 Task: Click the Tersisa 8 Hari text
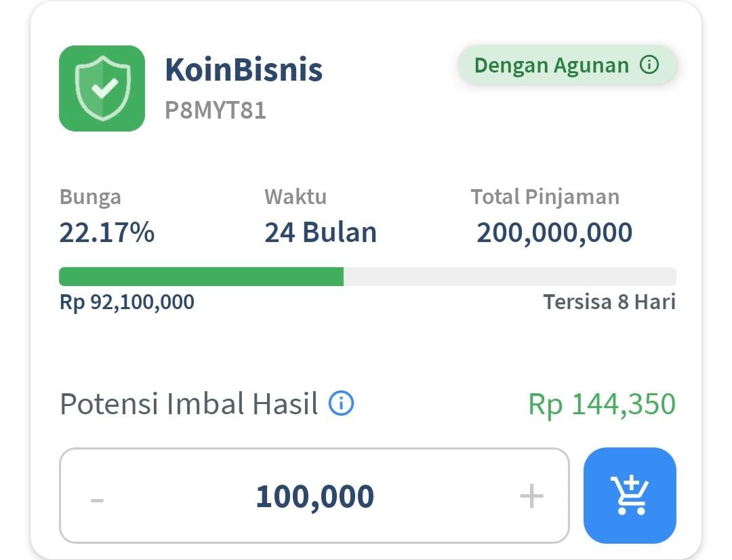point(609,302)
